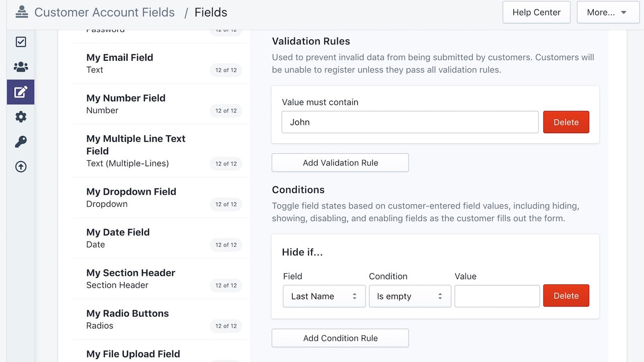Screen dimensions: 644x362
Task: Click Add Validation Rule
Action: point(340,162)
